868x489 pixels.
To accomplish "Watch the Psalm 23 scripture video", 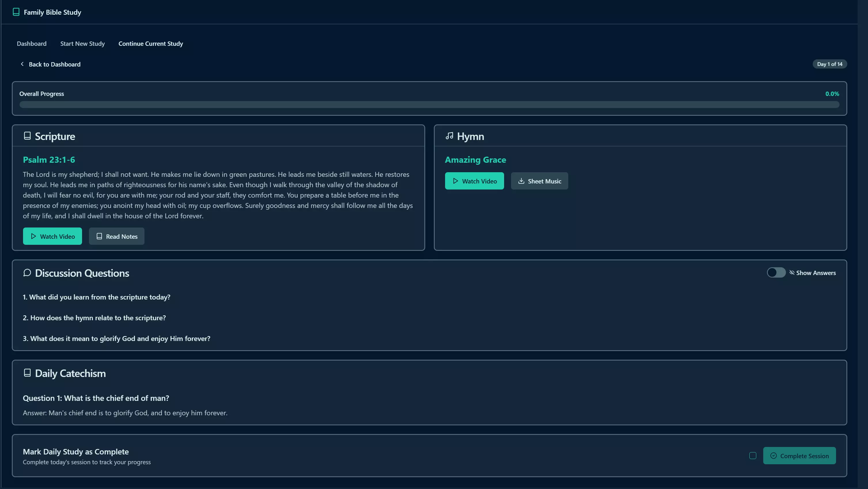I will coord(53,236).
